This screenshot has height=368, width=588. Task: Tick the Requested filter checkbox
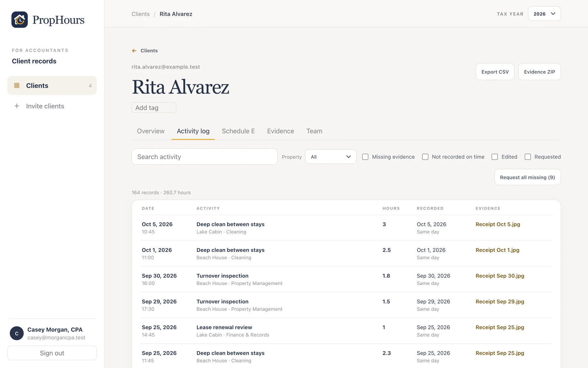pyautogui.click(x=528, y=157)
